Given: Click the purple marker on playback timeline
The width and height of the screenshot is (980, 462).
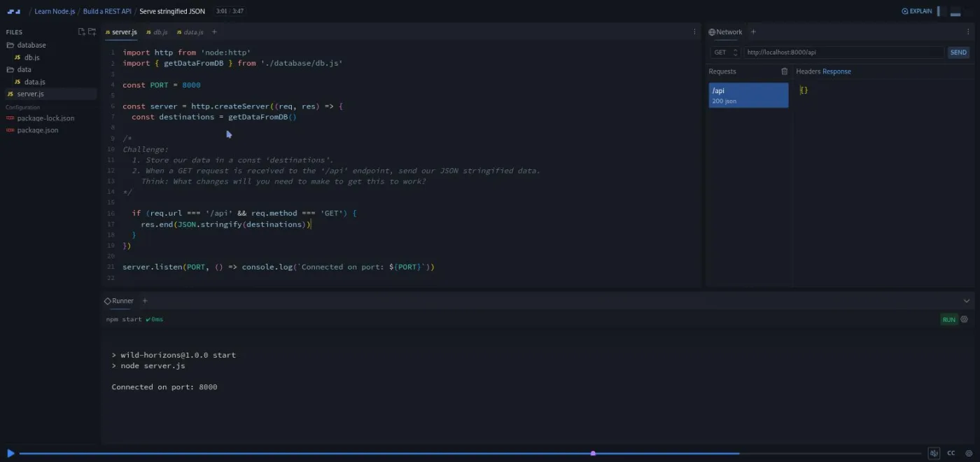Looking at the screenshot, I should coord(593,454).
